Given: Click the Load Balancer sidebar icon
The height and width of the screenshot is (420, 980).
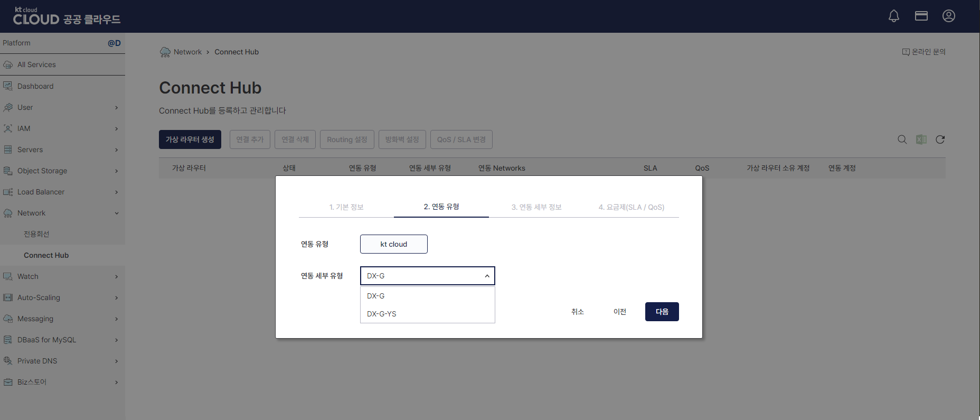Looking at the screenshot, I should (8, 192).
